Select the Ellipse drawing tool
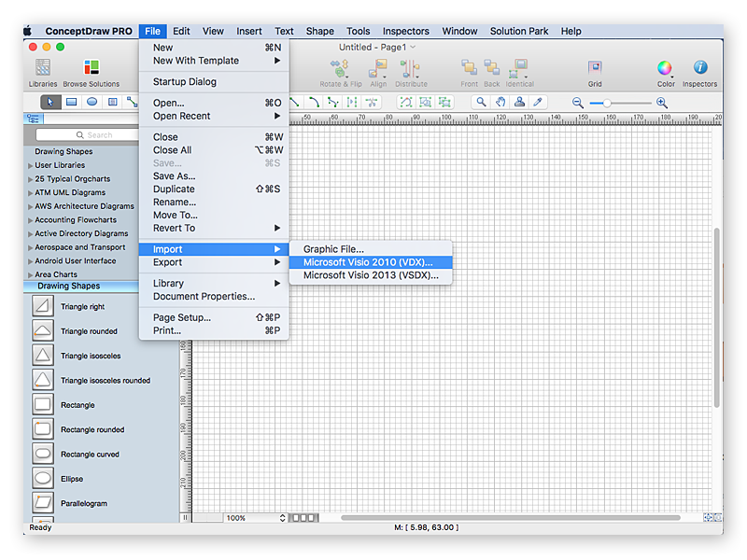Viewport: 747px width, 560px height. 92,103
